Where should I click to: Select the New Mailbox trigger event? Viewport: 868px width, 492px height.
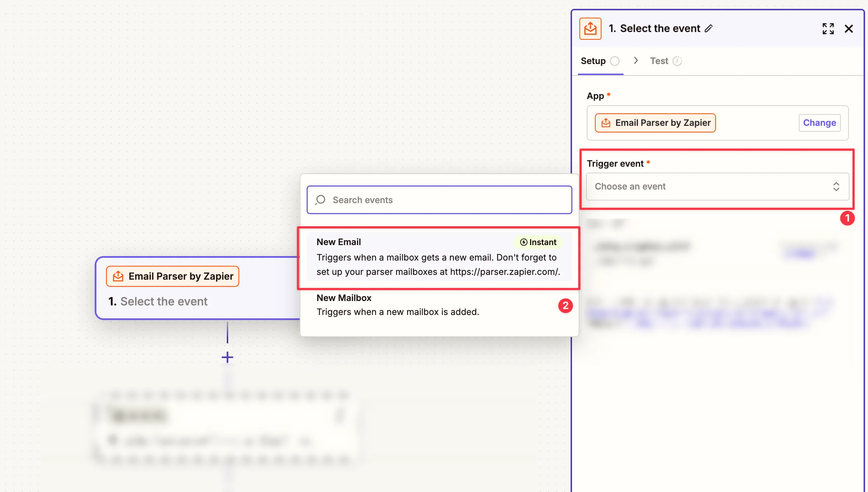pos(439,305)
